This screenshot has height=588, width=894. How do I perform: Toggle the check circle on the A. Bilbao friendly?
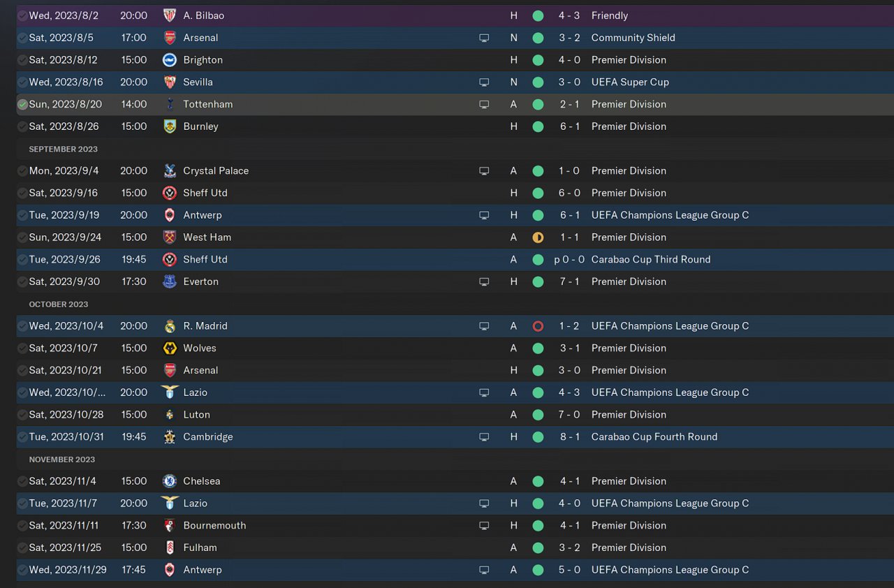pyautogui.click(x=23, y=15)
